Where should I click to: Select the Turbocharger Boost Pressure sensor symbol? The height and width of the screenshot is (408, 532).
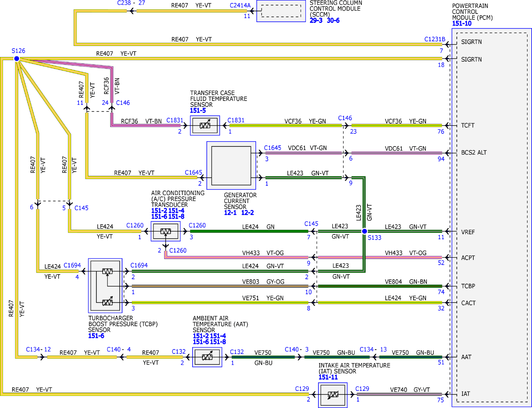[105, 286]
